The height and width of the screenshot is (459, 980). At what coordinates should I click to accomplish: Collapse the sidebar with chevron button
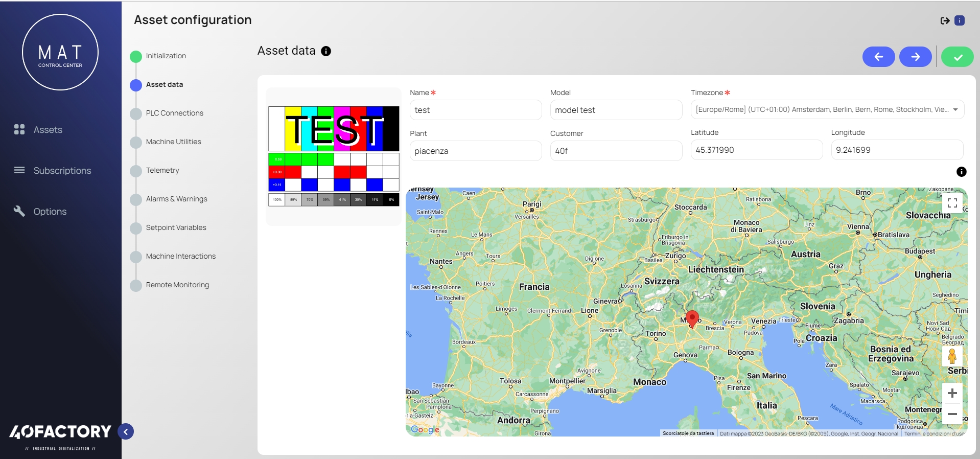(x=126, y=432)
